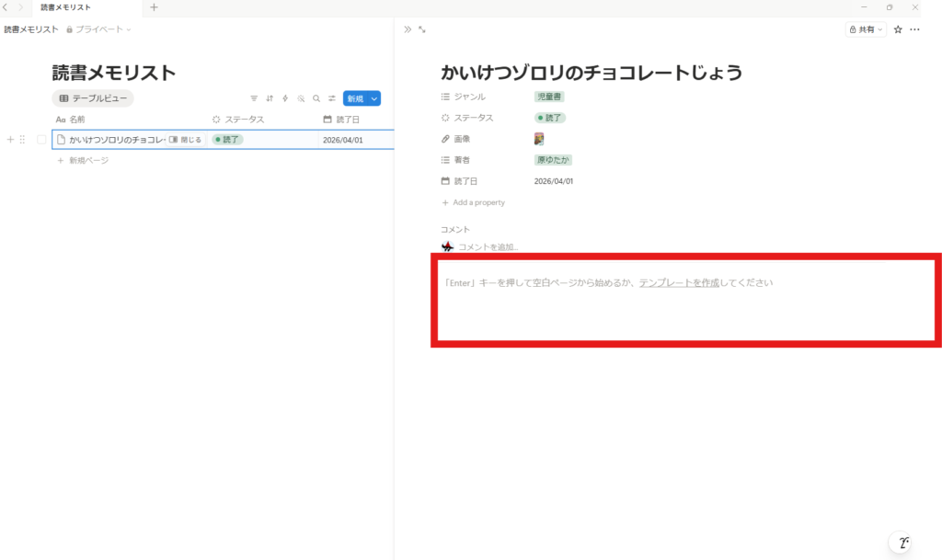Add page to favorites with the star icon

click(898, 29)
